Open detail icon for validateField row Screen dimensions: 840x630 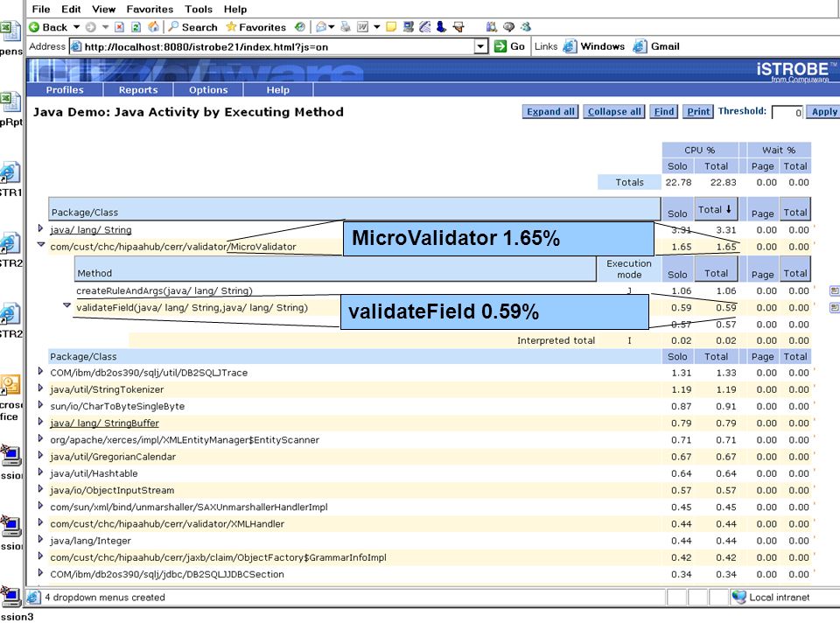tap(834, 307)
